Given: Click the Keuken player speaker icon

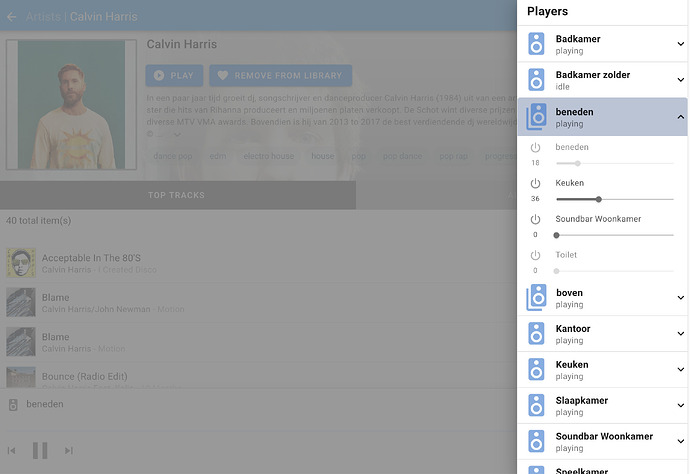Looking at the screenshot, I should [536, 370].
